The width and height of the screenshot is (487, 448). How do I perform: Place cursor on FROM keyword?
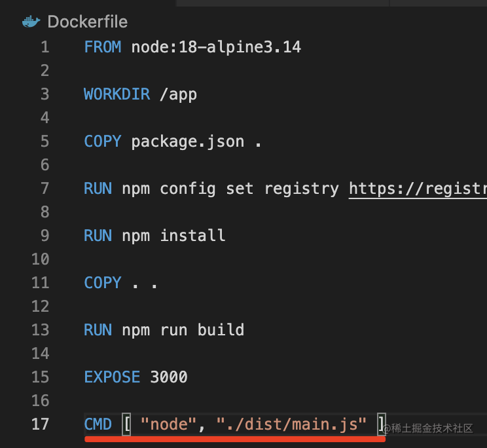pyautogui.click(x=103, y=47)
